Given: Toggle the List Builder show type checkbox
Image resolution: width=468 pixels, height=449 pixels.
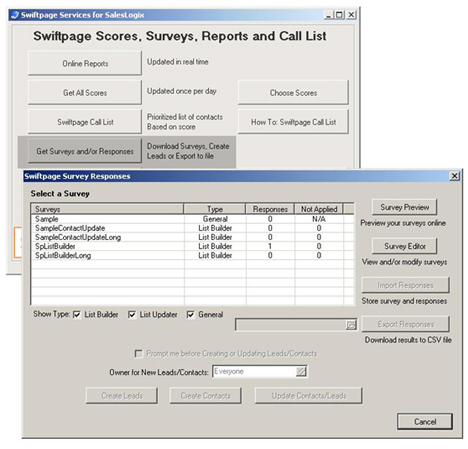Looking at the screenshot, I should (x=77, y=315).
